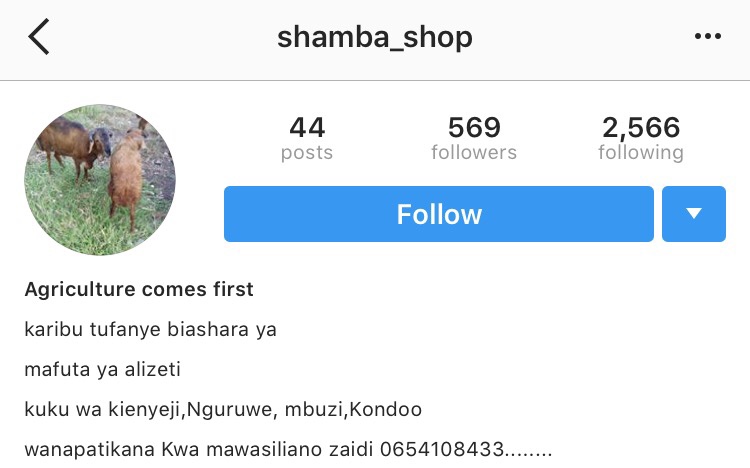Image resolution: width=750 pixels, height=468 pixels.
Task: Follow the shamba_shop account
Action: 439,214
